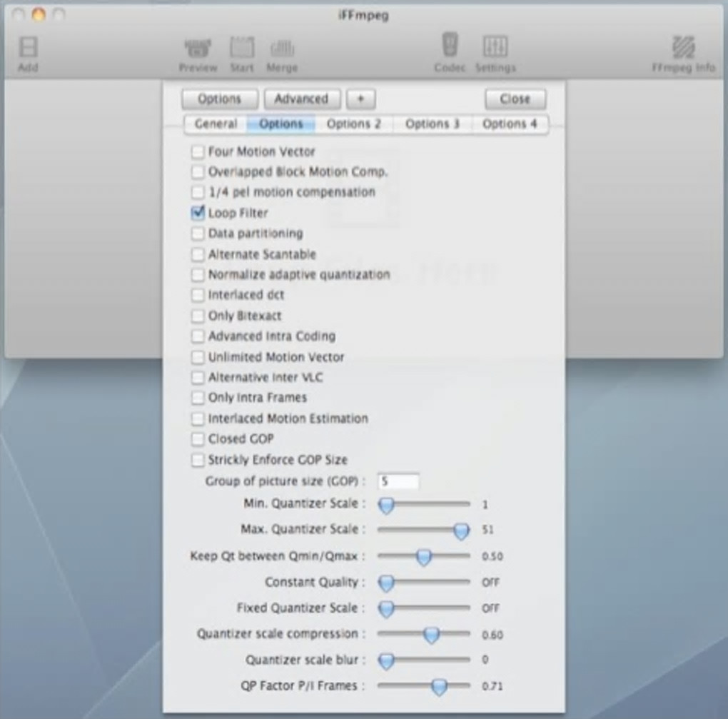
Task: Click the Max. Quantizer Scale value 51
Action: (x=487, y=530)
